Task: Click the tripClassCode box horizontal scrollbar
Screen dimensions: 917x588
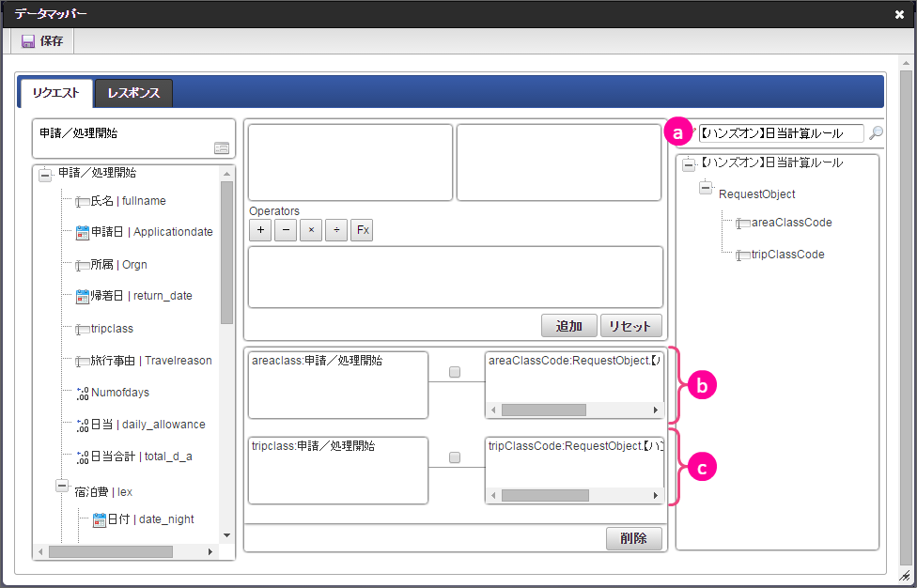Action: (x=545, y=496)
